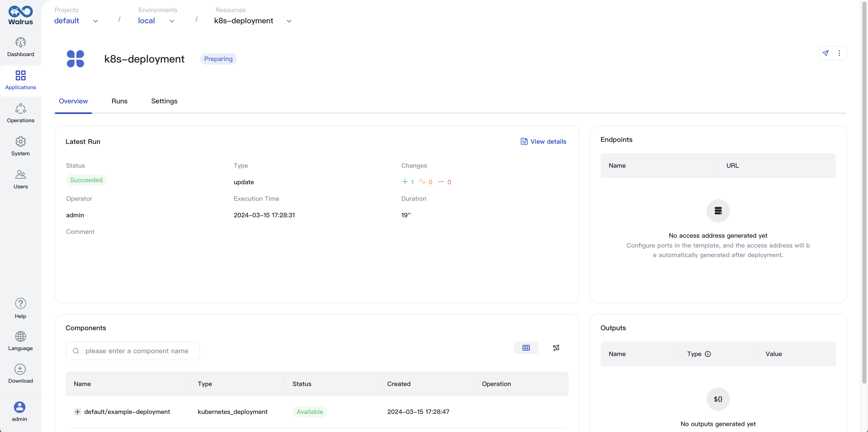The image size is (868, 432).
Task: Switch to the Settings tab
Action: (164, 101)
